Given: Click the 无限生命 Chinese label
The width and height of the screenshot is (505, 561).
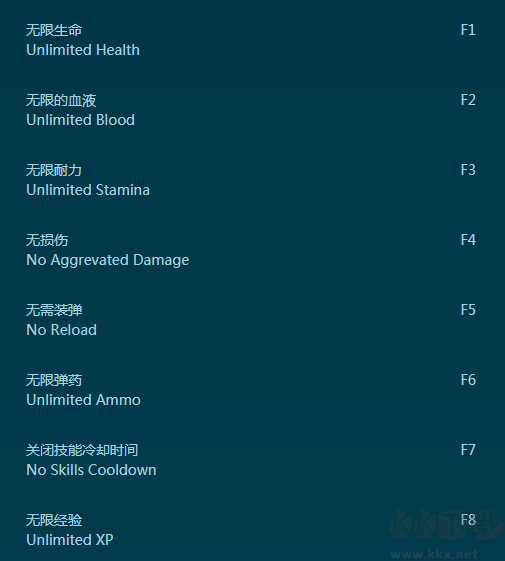Looking at the screenshot, I should 54,30.
